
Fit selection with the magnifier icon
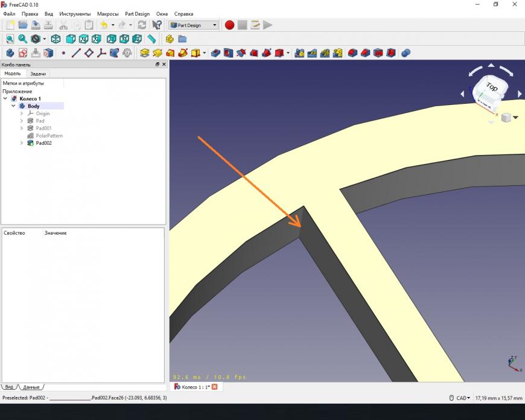coord(23,39)
